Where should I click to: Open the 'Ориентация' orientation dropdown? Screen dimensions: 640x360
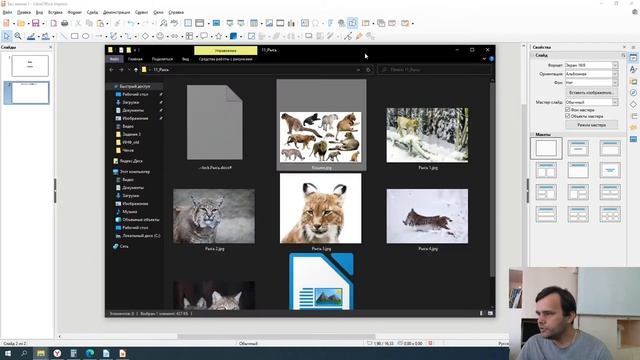coord(591,74)
